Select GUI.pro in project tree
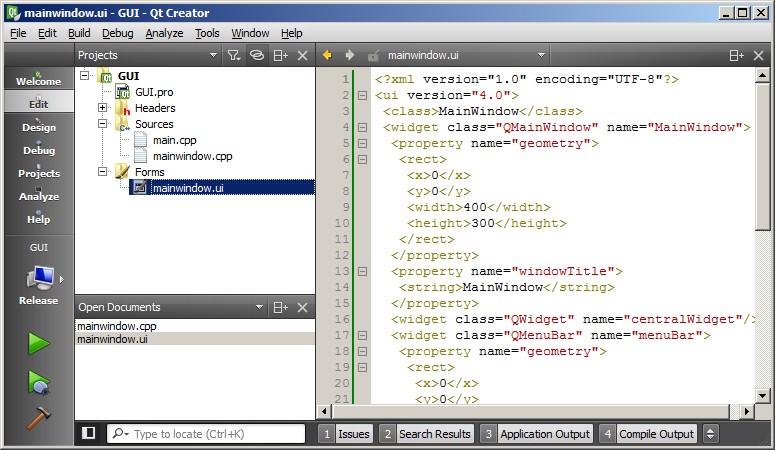The height and width of the screenshot is (450, 775). point(154,92)
